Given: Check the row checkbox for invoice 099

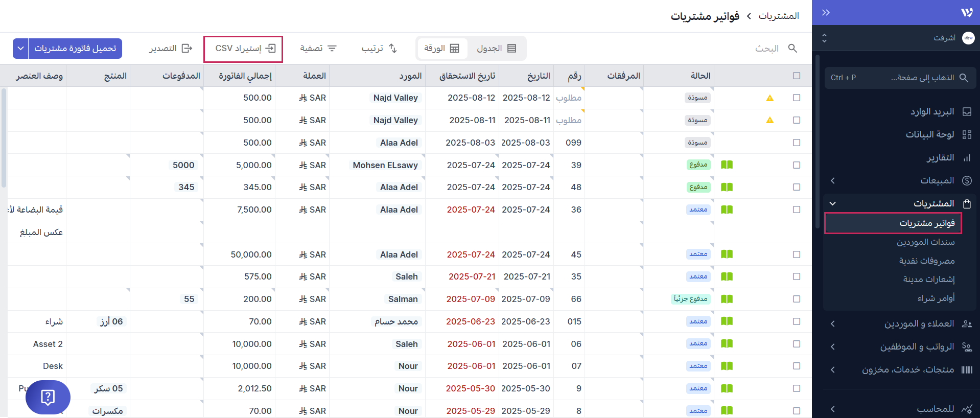Looking at the screenshot, I should click(x=796, y=143).
